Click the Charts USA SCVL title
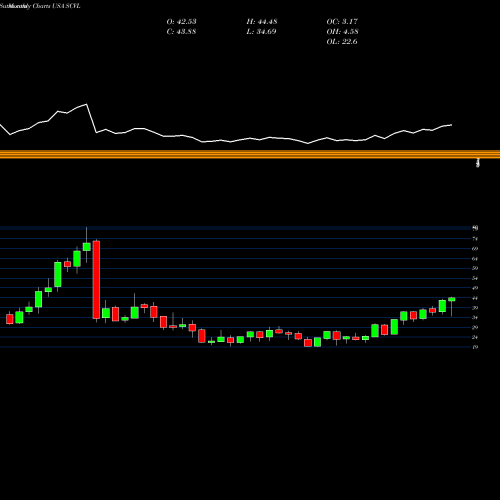 point(57,6)
